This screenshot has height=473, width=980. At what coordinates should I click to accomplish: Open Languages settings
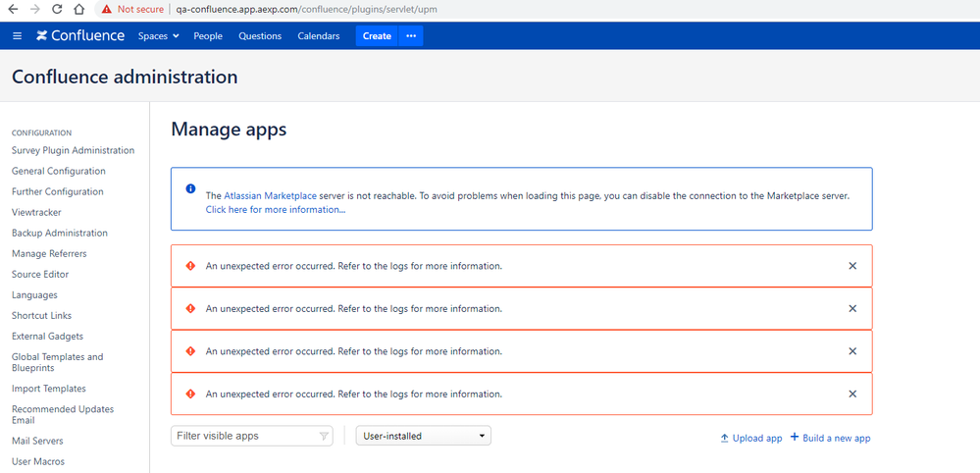tap(34, 295)
